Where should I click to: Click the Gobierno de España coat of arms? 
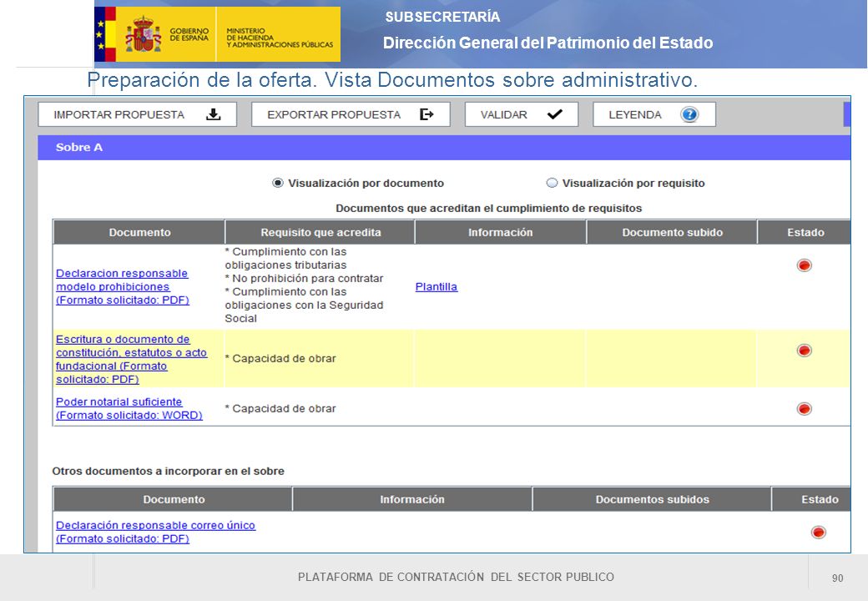tap(143, 34)
